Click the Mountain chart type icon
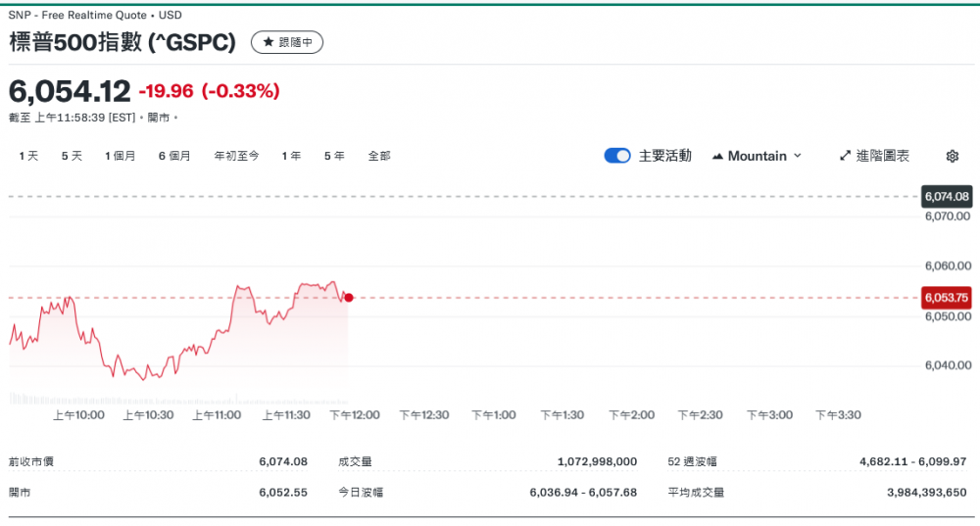 point(717,156)
